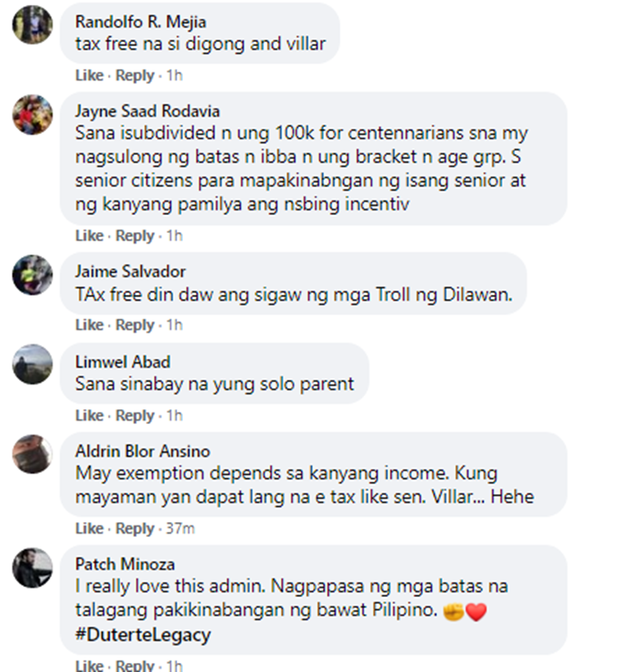
Task: Like Aldrin Blor Ansino's comment
Action: [89, 529]
